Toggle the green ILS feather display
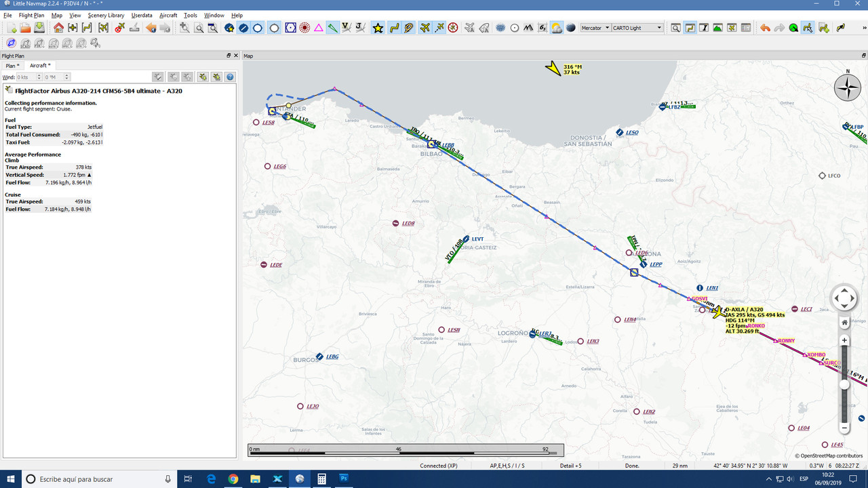868x488 pixels. (332, 28)
